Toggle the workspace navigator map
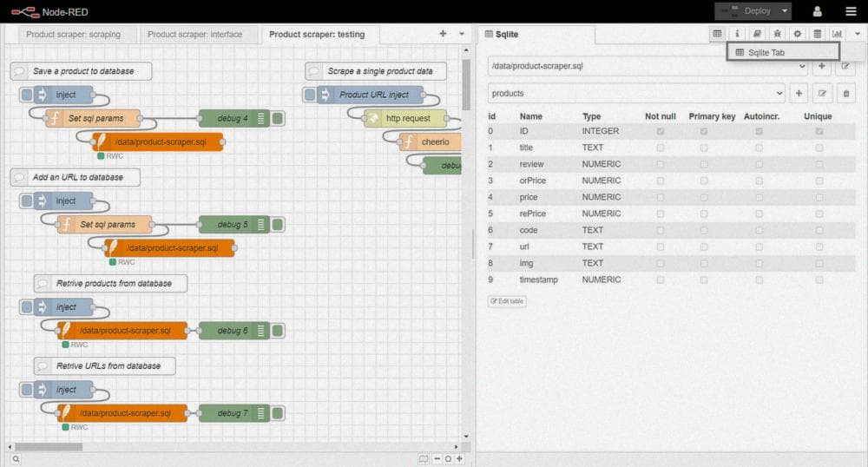 [x=424, y=458]
